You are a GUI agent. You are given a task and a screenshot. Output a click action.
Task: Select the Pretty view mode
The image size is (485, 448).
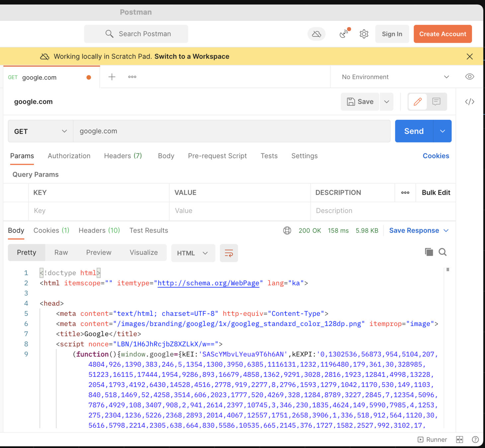pos(27,253)
